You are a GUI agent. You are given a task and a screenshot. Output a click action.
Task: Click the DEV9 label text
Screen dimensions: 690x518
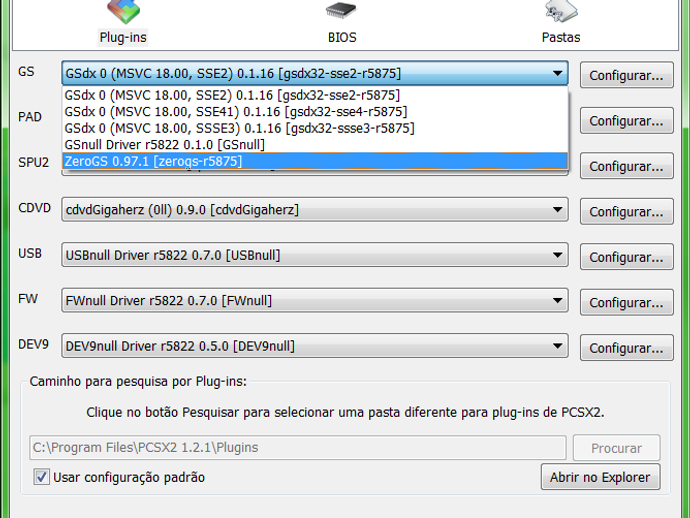(x=33, y=344)
